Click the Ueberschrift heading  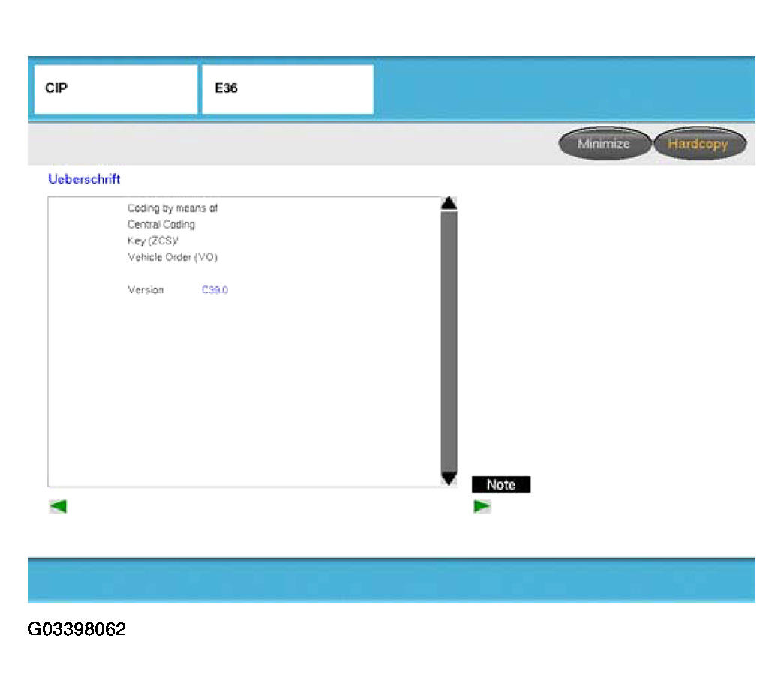point(84,179)
